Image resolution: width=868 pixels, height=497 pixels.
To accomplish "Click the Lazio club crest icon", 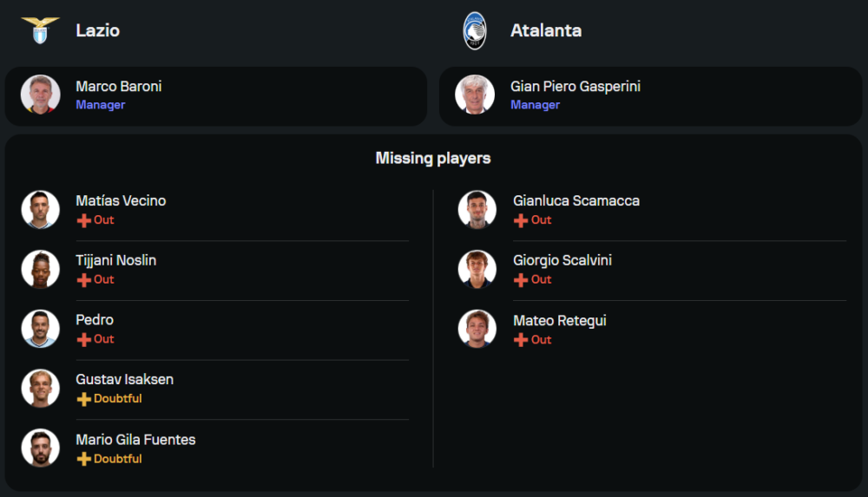I will point(40,30).
